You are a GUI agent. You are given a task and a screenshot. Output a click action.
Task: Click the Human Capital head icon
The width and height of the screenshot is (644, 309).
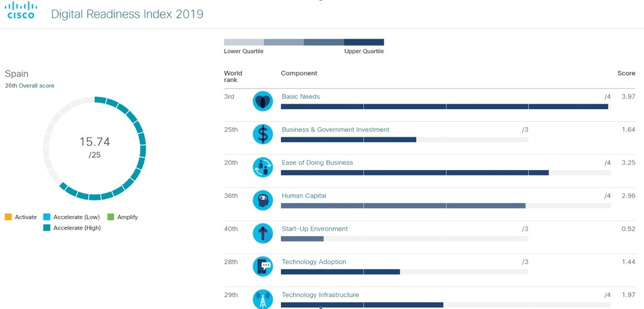pyautogui.click(x=263, y=200)
